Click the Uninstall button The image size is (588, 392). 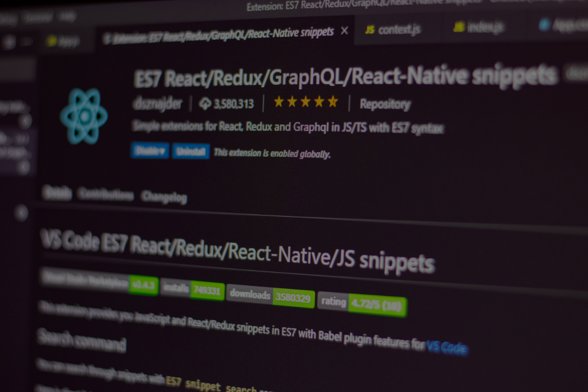coord(191,152)
